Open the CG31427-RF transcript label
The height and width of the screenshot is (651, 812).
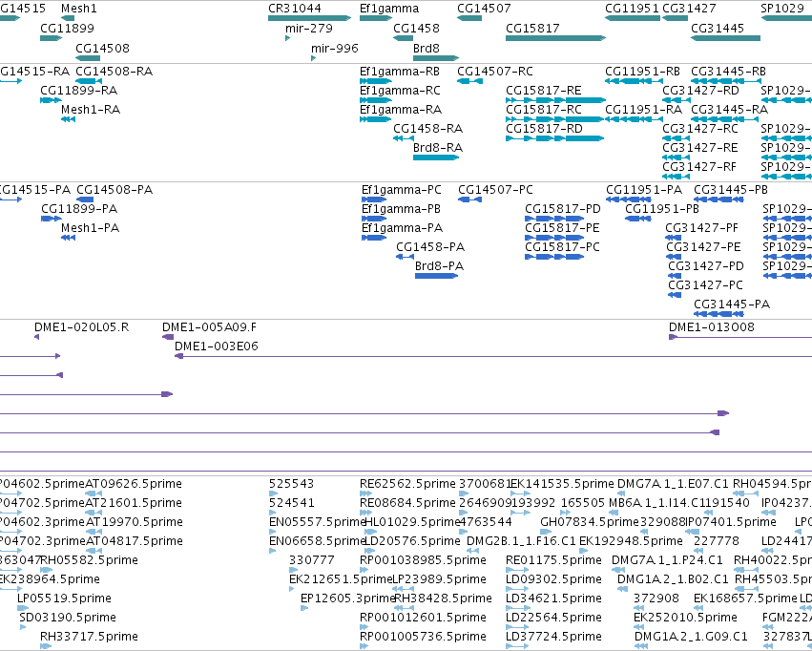pyautogui.click(x=699, y=167)
